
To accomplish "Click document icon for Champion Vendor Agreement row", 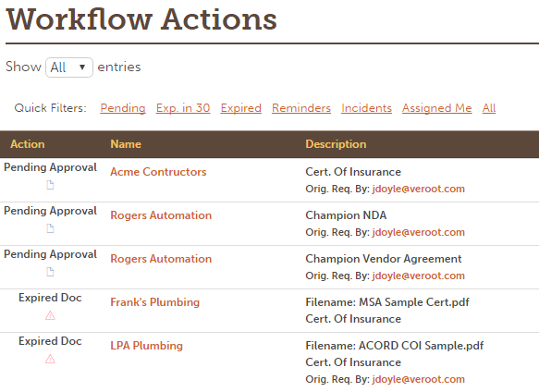I will click(50, 272).
